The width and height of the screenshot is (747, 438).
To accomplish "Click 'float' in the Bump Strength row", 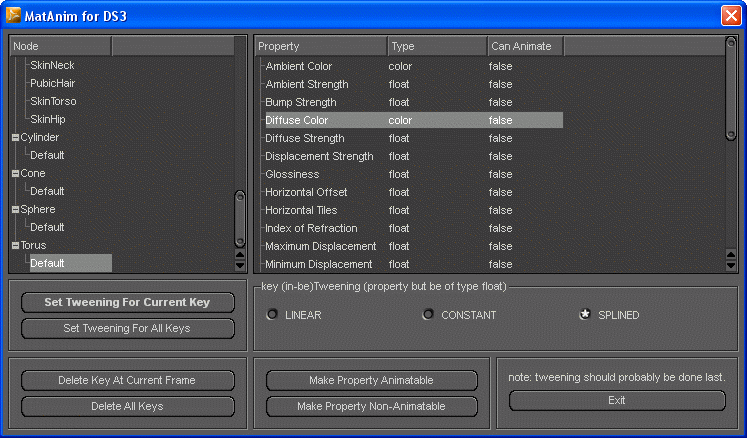I will (x=399, y=102).
